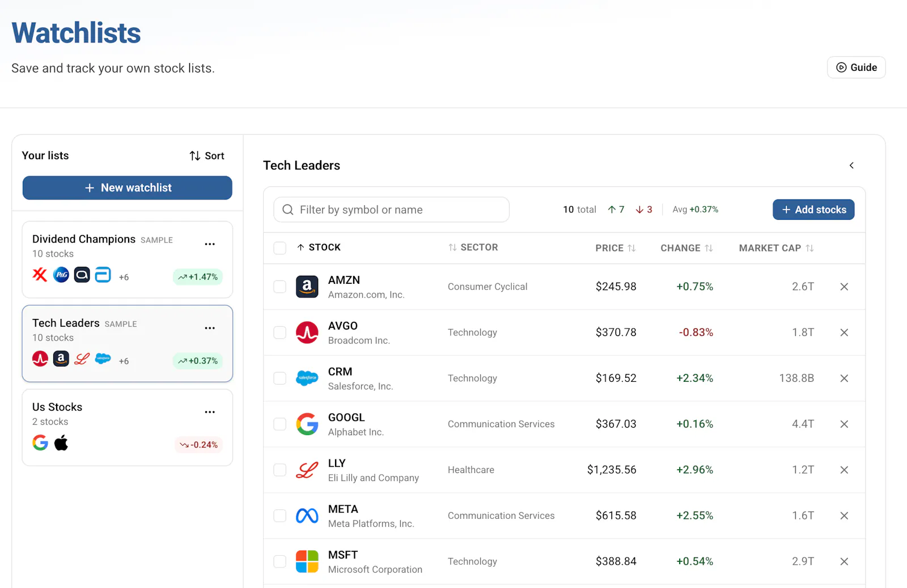
Task: Sort table by MARKET CAP column
Action: (x=776, y=248)
